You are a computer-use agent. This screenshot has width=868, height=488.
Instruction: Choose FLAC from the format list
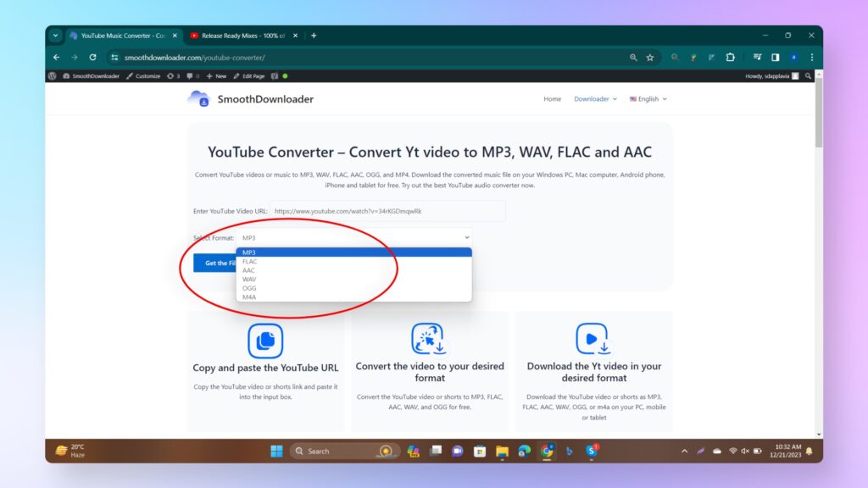354,261
